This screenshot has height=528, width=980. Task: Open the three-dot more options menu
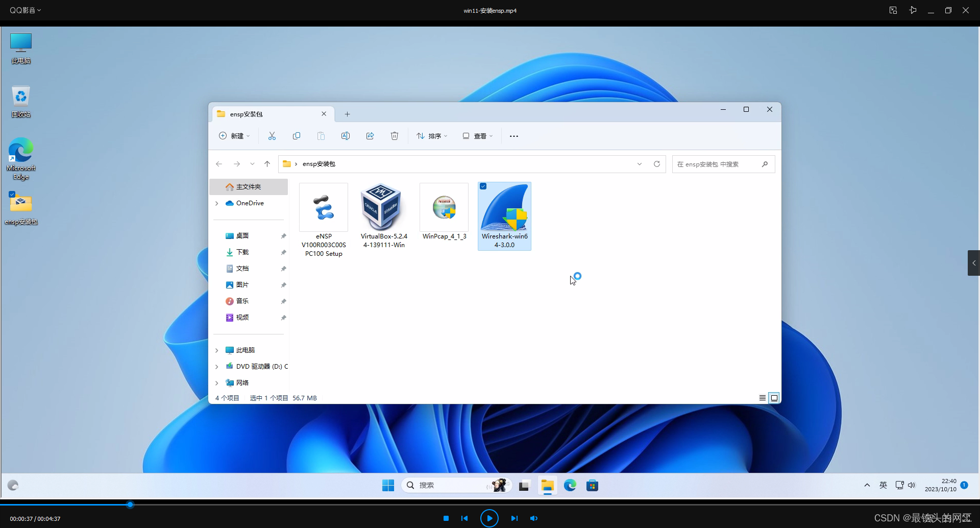tap(514, 136)
